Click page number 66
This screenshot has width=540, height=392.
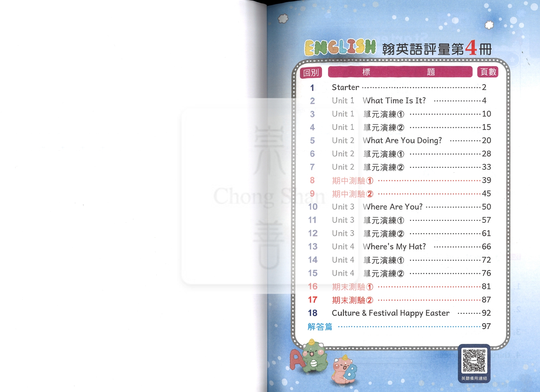[486, 247]
